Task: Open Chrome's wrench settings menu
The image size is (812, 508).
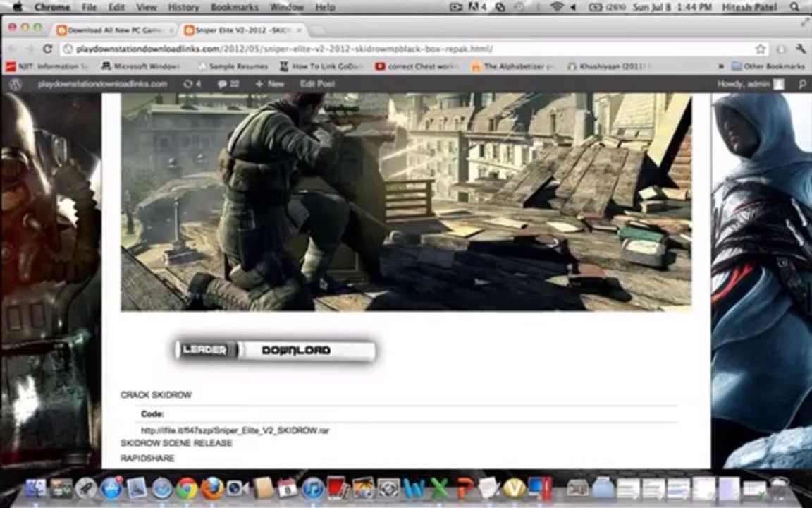Action: 801,49
